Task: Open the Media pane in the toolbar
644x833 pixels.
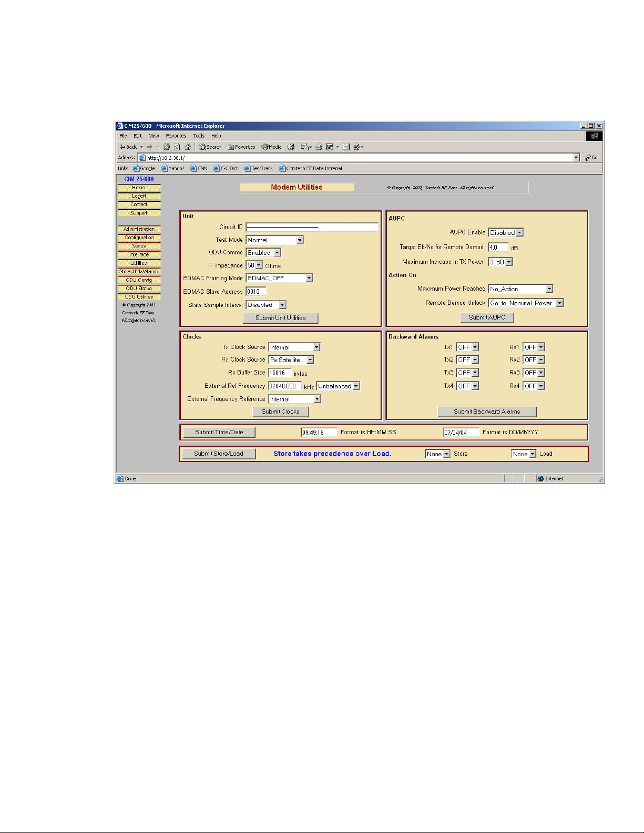Action: pos(272,147)
